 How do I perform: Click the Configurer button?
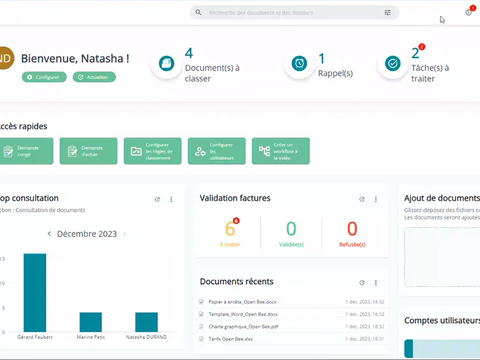44,77
